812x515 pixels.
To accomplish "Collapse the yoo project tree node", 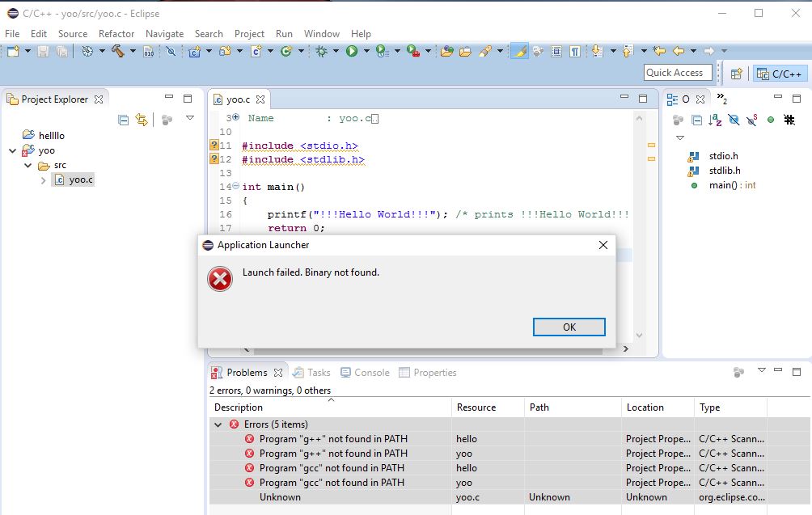I will (12, 150).
